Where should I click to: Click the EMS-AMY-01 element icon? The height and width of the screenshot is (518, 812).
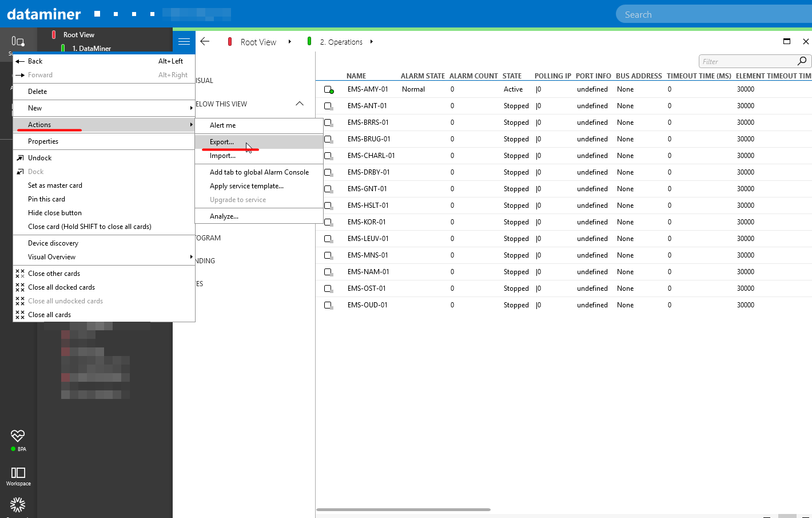(329, 90)
